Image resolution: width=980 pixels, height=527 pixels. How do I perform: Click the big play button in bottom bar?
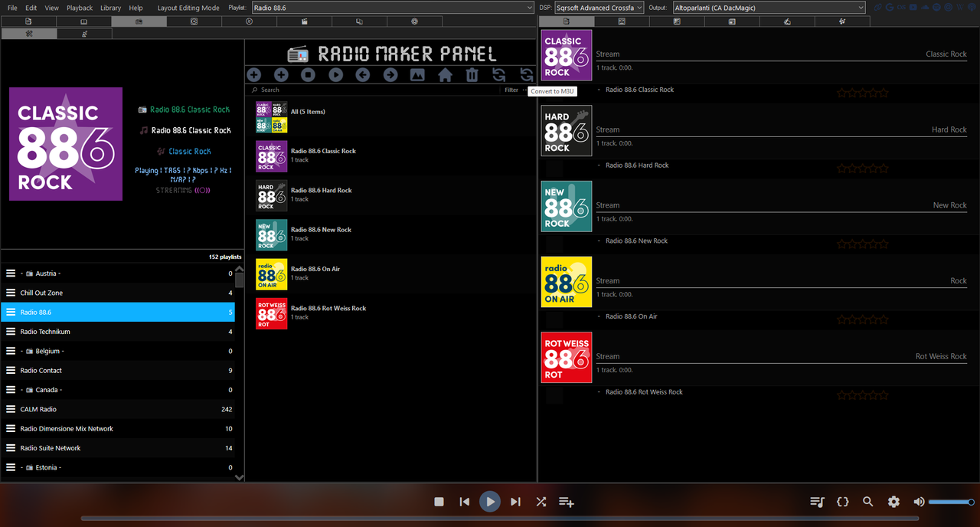pyautogui.click(x=490, y=502)
